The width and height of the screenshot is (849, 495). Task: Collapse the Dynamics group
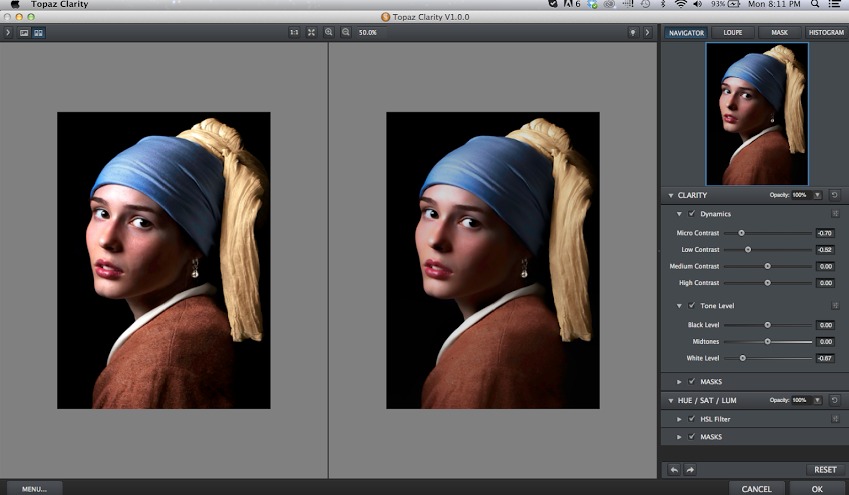point(679,214)
